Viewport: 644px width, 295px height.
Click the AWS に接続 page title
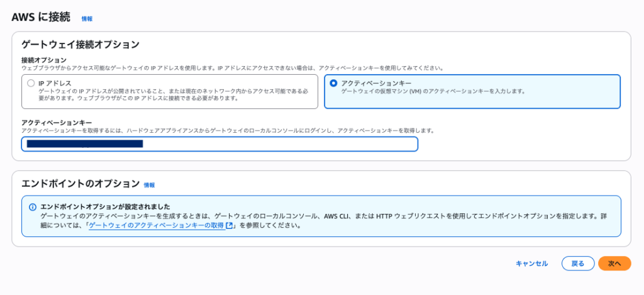[41, 18]
